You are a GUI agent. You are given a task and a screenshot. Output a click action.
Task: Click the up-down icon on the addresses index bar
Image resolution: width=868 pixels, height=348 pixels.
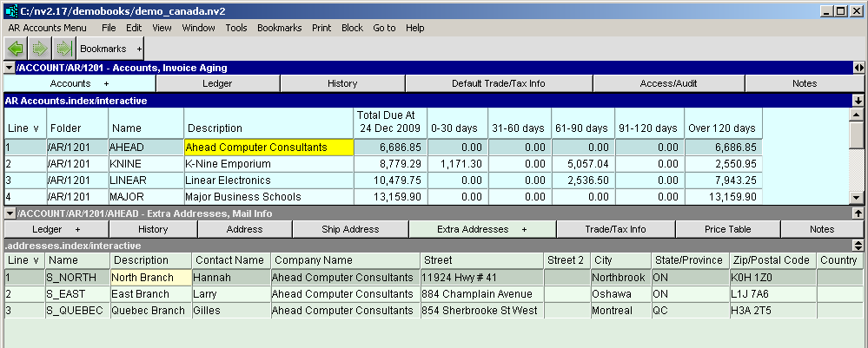tap(858, 246)
